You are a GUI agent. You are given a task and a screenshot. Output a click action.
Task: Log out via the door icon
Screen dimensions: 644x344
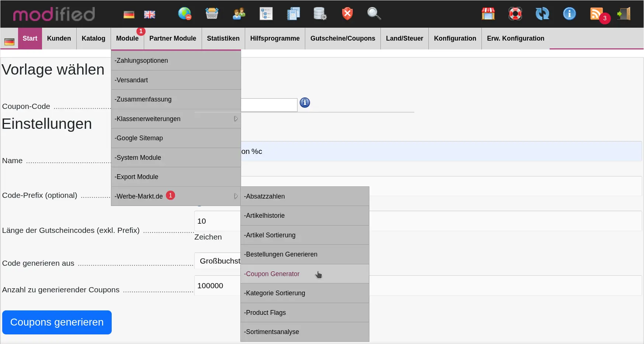624,14
